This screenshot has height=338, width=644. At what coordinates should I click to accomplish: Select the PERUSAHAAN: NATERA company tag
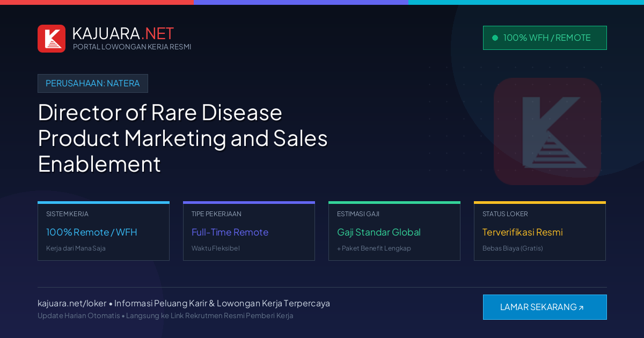coord(93,83)
